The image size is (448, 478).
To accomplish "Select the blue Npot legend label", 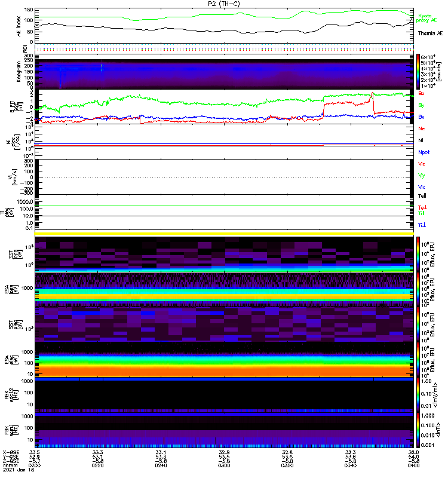I will pyautogui.click(x=424, y=152).
